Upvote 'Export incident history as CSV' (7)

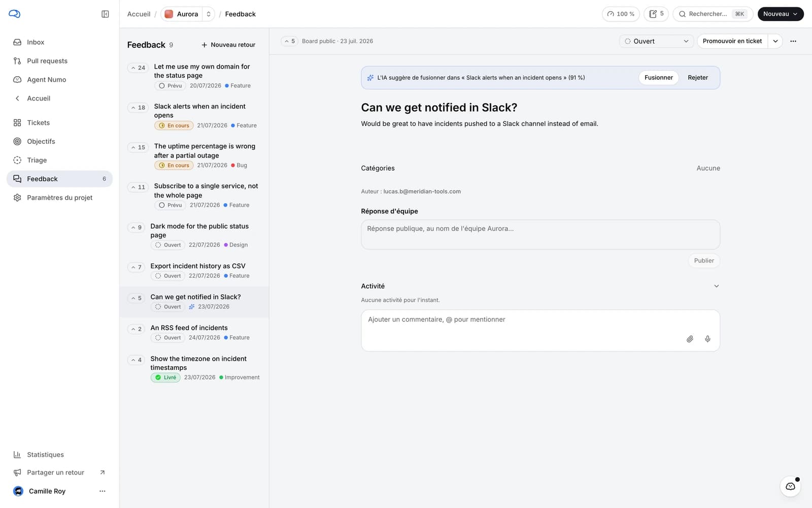pyautogui.click(x=136, y=267)
